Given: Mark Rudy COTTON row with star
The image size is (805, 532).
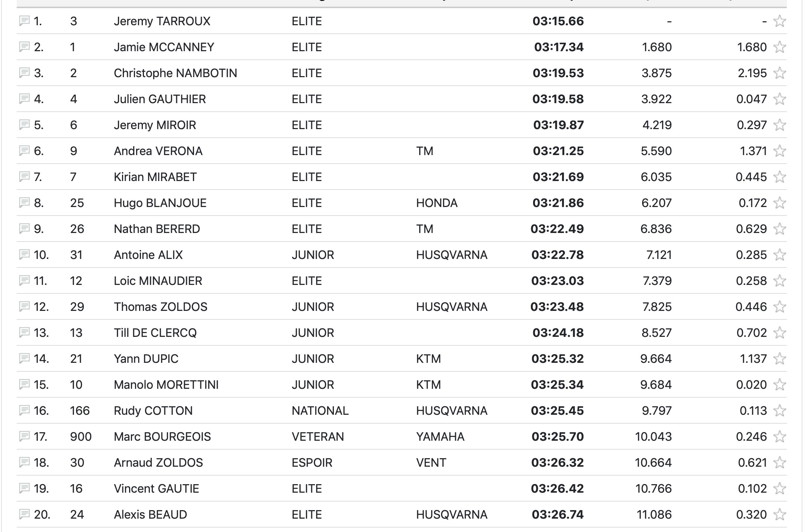Looking at the screenshot, I should (x=779, y=411).
